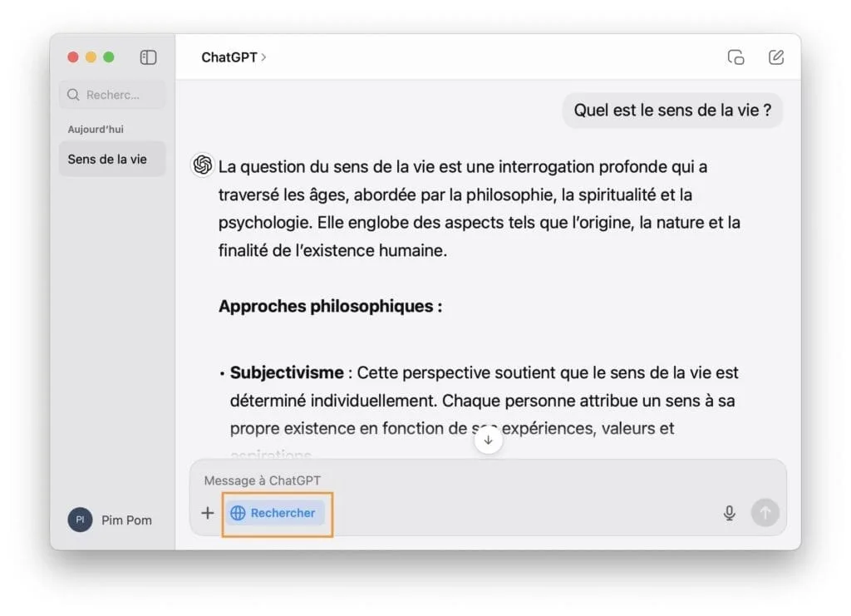
Task: Click the 'Approches philosophiques :' heading
Action: click(x=331, y=306)
